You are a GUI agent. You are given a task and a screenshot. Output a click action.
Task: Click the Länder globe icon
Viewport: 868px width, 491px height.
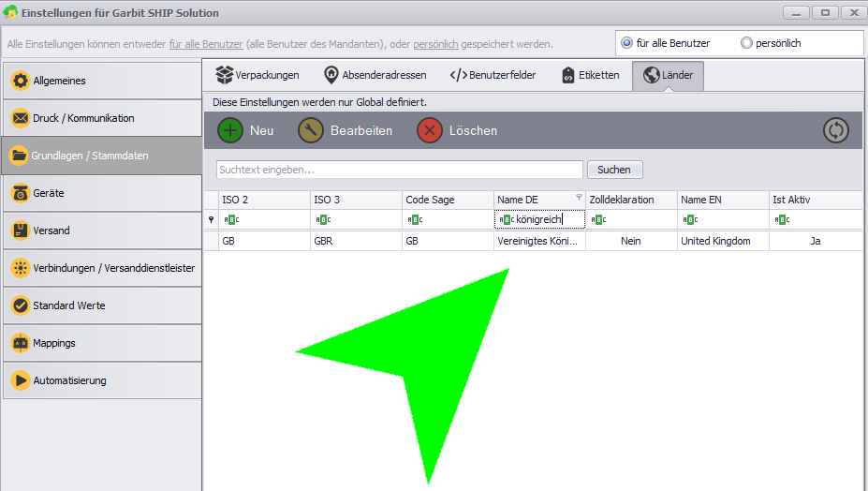(652, 75)
